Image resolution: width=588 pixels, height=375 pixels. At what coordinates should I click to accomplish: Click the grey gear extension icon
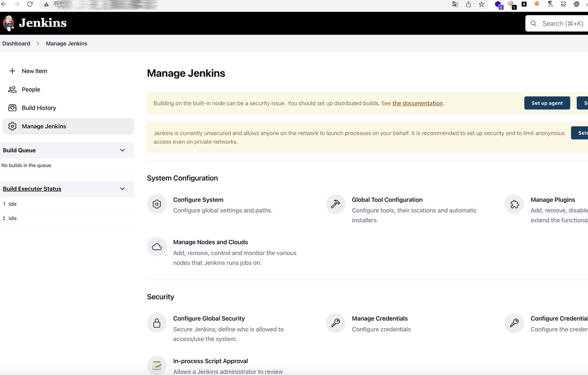click(x=577, y=4)
